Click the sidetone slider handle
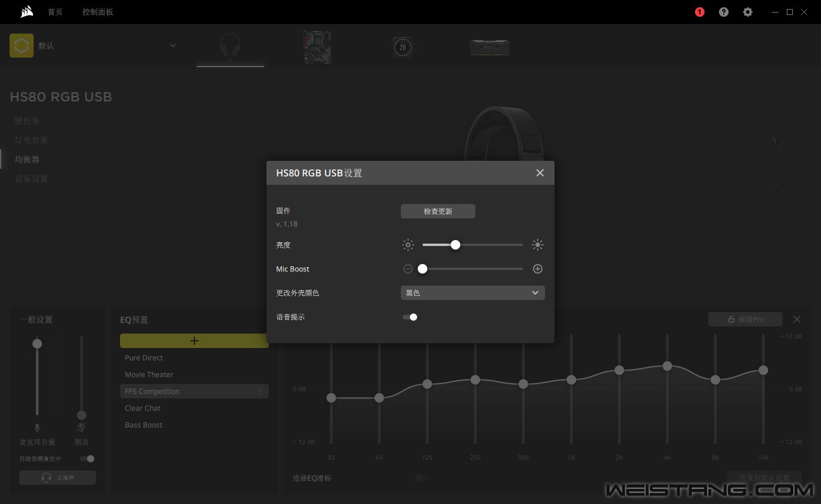This screenshot has width=821, height=504. (x=82, y=415)
